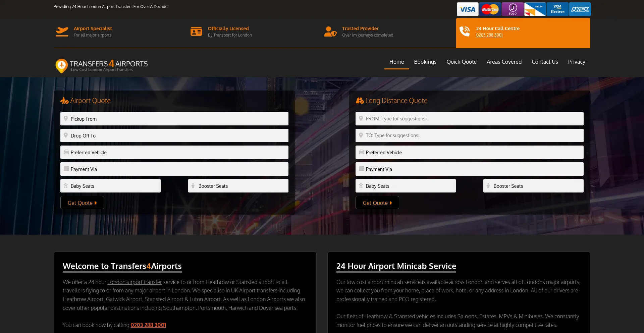Click the Pickup From input field
This screenshot has height=333, width=644.
(174, 119)
